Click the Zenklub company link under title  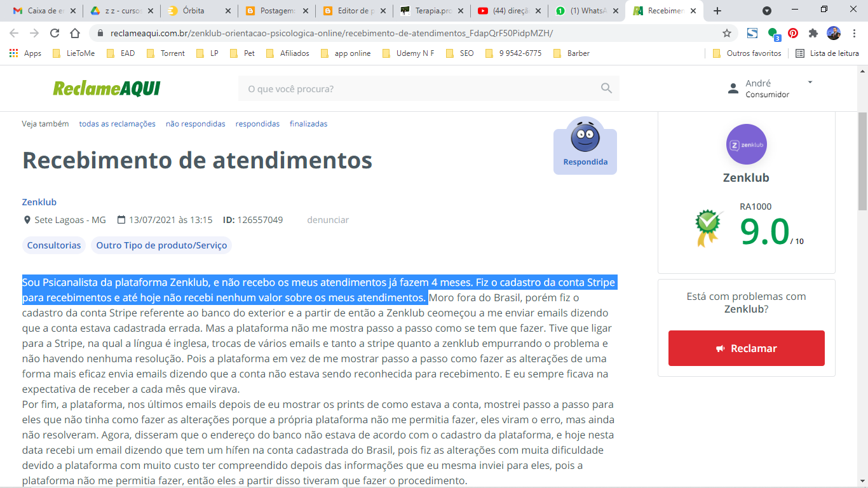pyautogui.click(x=39, y=202)
